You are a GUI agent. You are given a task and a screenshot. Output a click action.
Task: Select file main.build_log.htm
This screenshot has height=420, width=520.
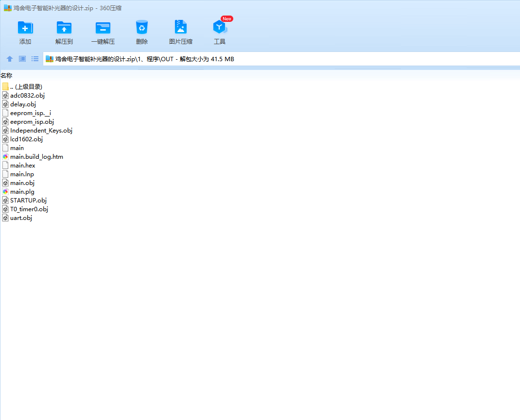coord(36,157)
